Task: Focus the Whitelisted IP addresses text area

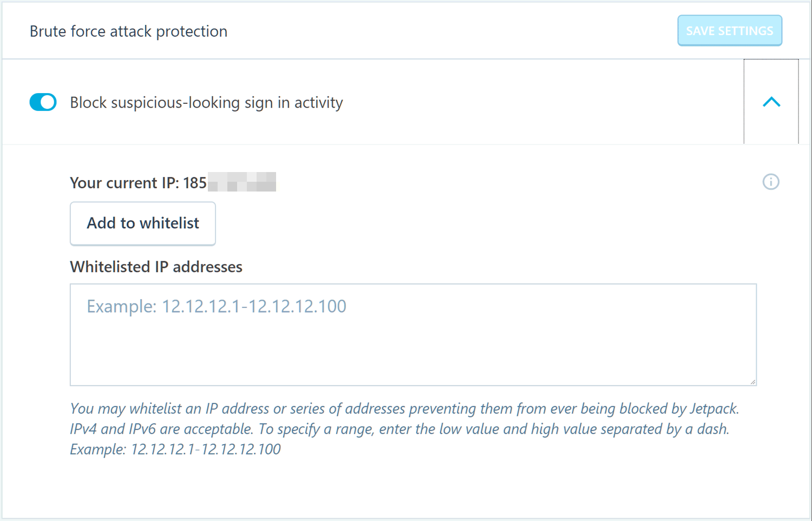Action: (413, 334)
